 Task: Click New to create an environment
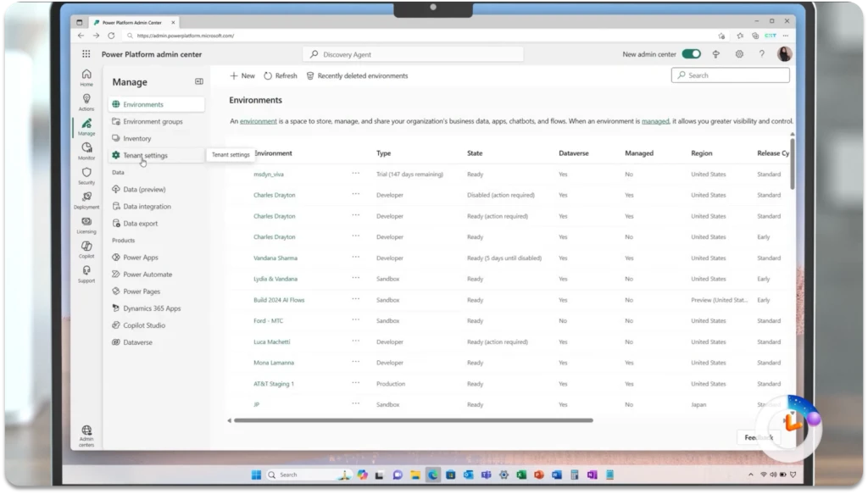coord(242,75)
